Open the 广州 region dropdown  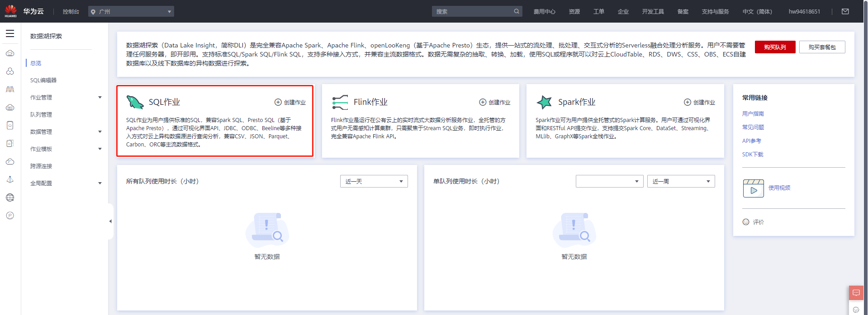point(131,11)
